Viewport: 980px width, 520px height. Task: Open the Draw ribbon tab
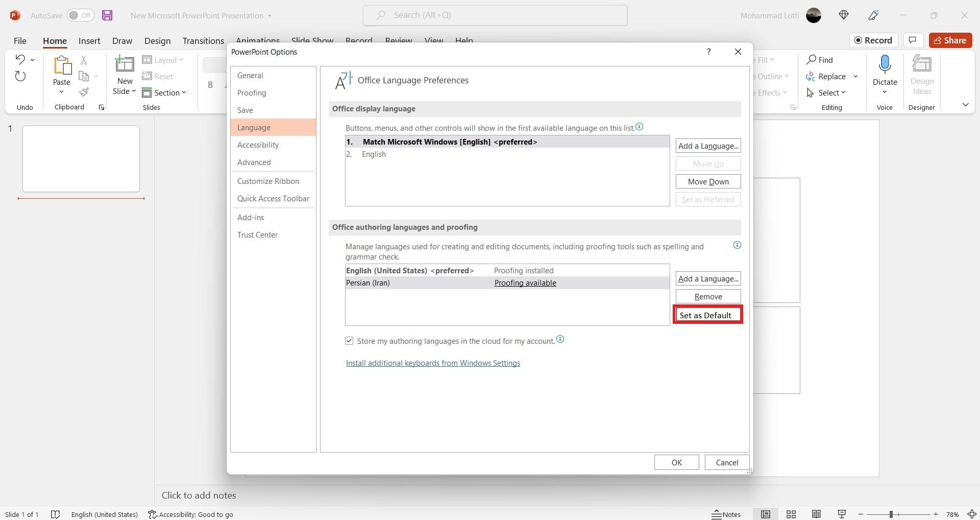[x=122, y=41]
